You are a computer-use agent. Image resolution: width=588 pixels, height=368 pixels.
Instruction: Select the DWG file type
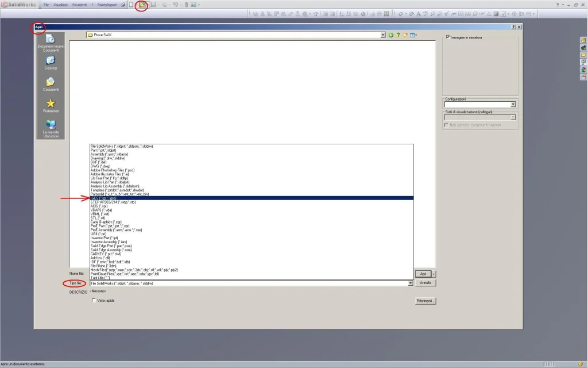click(252, 166)
